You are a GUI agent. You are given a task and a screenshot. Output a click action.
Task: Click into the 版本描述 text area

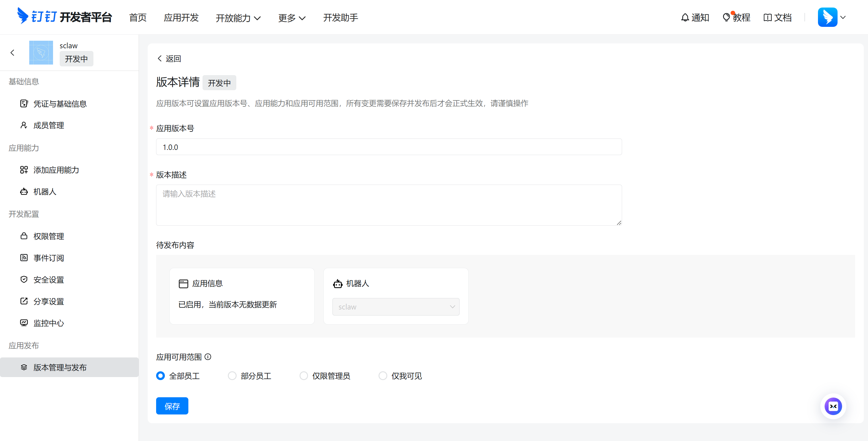coord(388,205)
